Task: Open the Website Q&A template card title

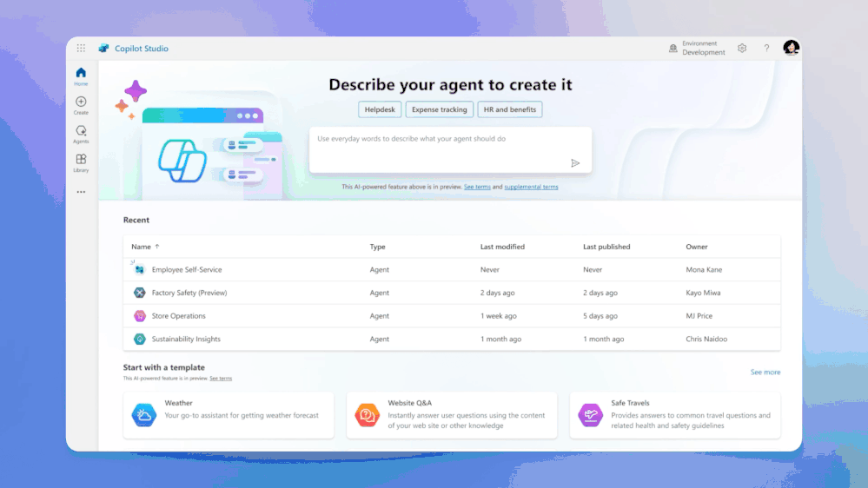Action: (x=409, y=403)
